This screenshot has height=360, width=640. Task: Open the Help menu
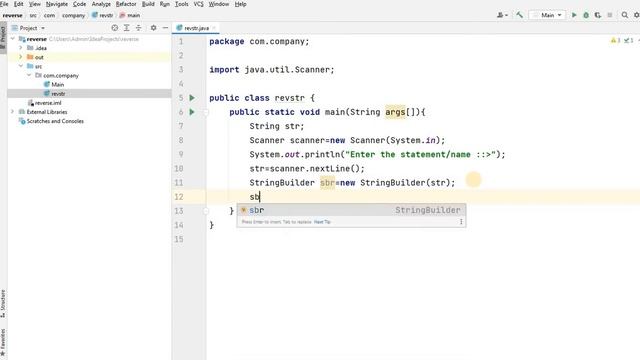[240, 4]
